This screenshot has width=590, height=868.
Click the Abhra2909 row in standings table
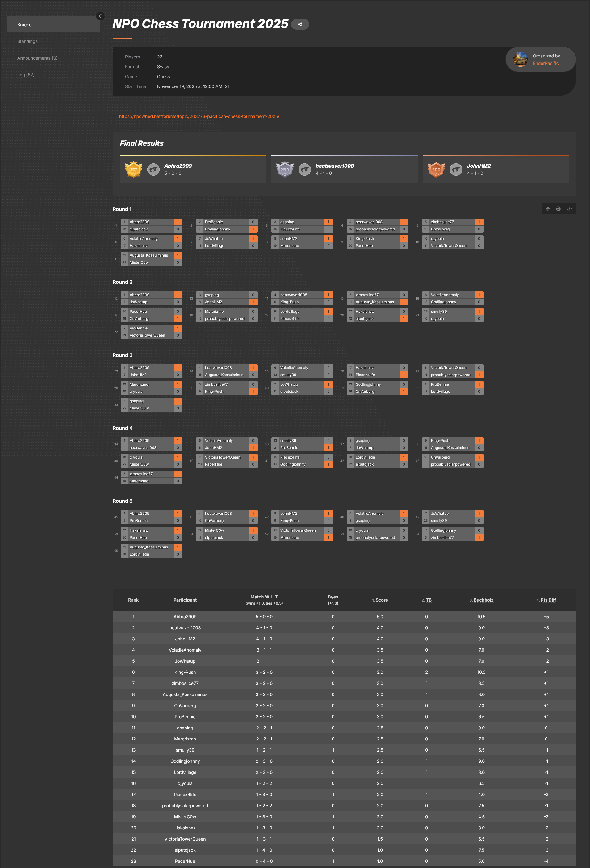pos(185,617)
